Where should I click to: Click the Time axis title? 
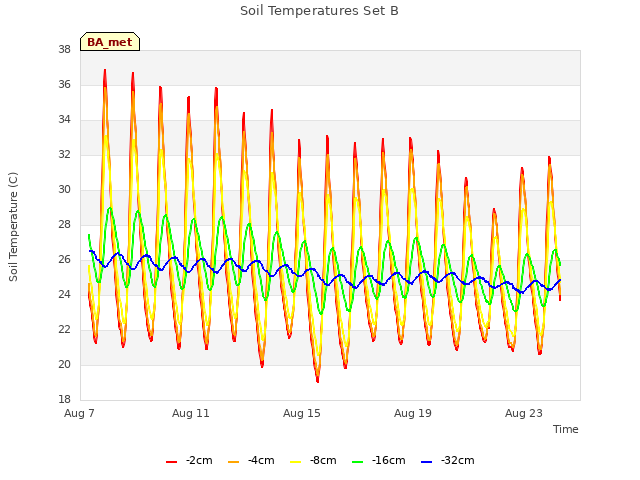click(x=566, y=429)
